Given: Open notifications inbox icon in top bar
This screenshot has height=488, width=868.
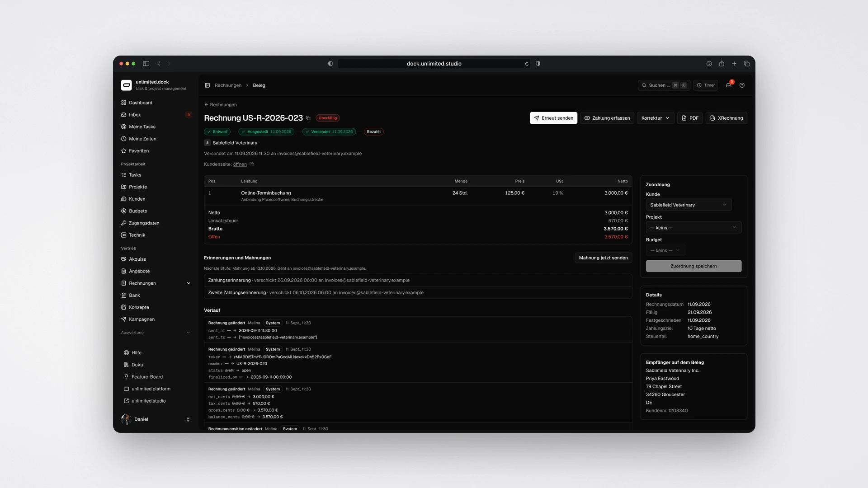Looking at the screenshot, I should [729, 85].
